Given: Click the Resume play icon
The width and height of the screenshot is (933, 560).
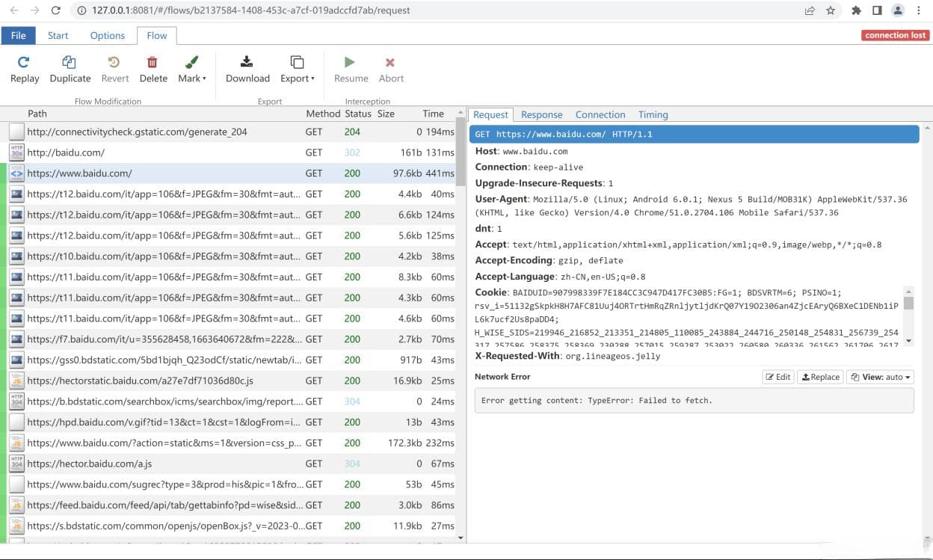Looking at the screenshot, I should 350,62.
